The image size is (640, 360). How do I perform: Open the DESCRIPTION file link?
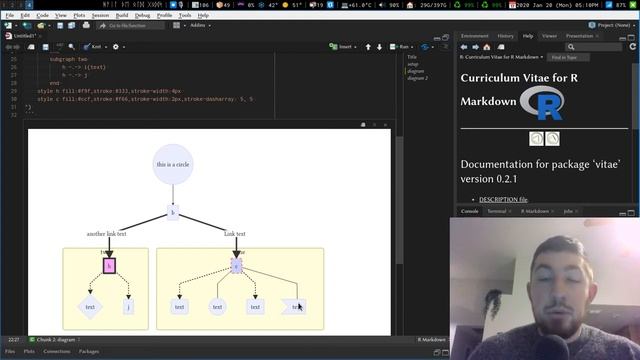pos(503,200)
